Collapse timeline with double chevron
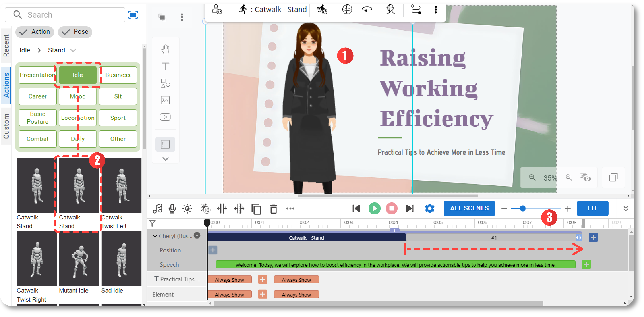644x317 pixels. tap(626, 209)
